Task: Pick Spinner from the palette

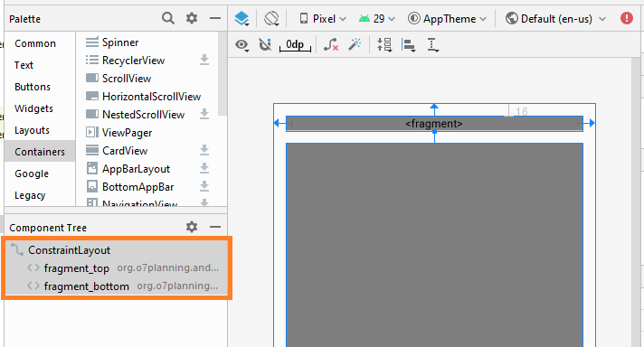Action: [x=120, y=42]
